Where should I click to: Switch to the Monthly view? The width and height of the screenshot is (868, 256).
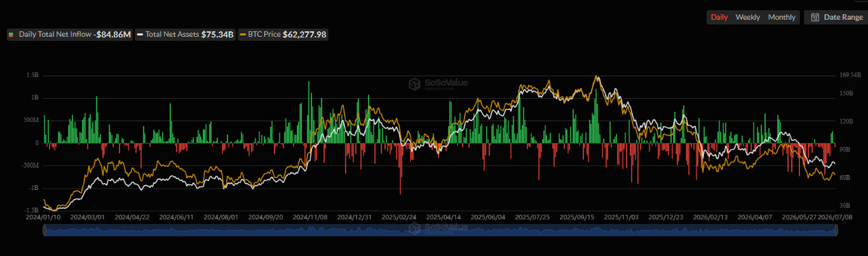[x=781, y=18]
